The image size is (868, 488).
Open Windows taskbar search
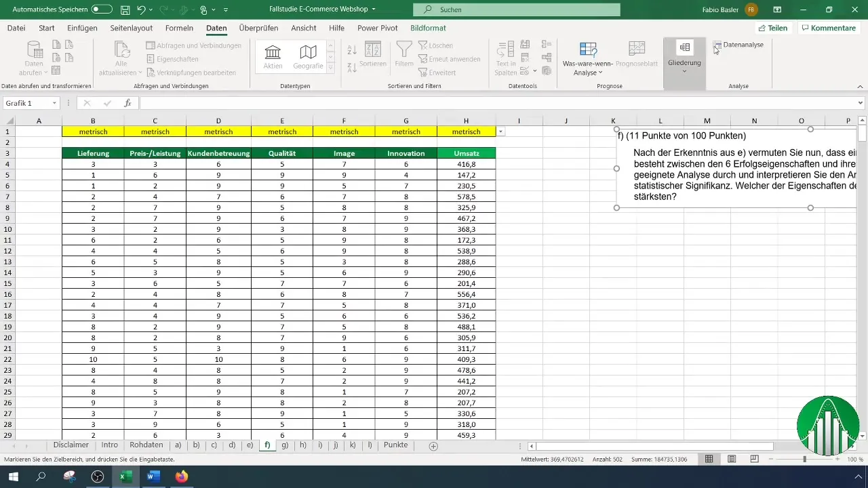coord(41,476)
